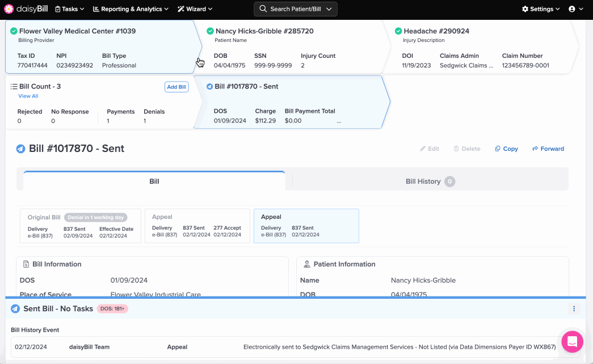593x364 pixels.
Task: Select the Bill tab
Action: [154, 181]
